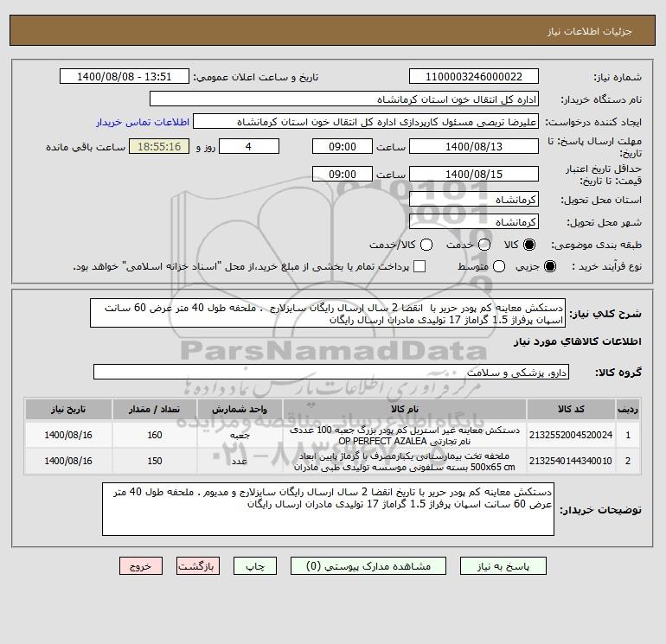Click the quantity cell 150
The image size is (666, 644).
pos(155,461)
